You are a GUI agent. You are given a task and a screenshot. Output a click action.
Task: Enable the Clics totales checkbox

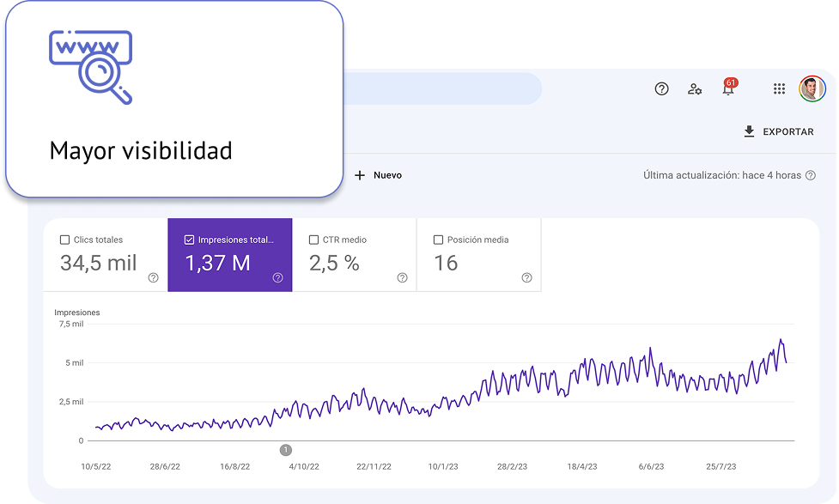(x=65, y=240)
